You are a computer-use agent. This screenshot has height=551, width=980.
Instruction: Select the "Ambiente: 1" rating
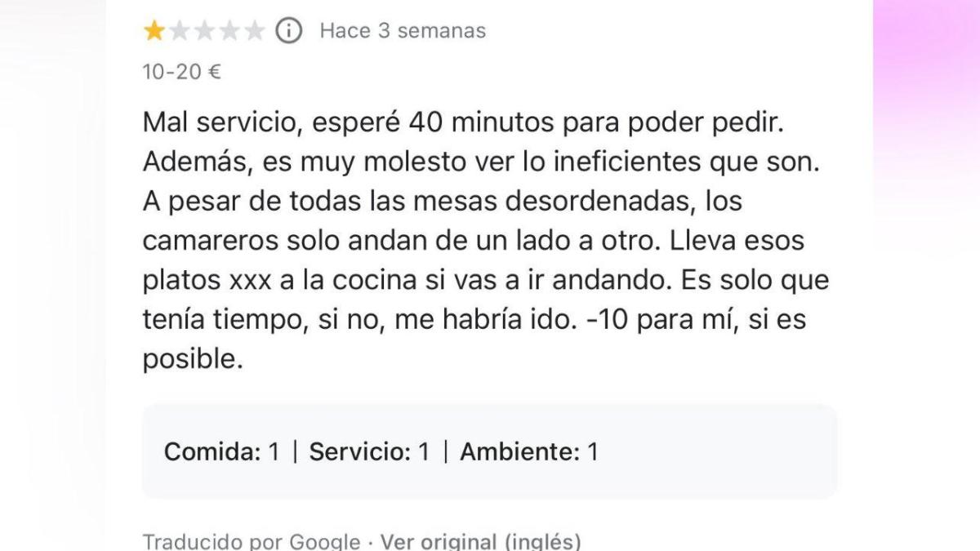tap(529, 451)
